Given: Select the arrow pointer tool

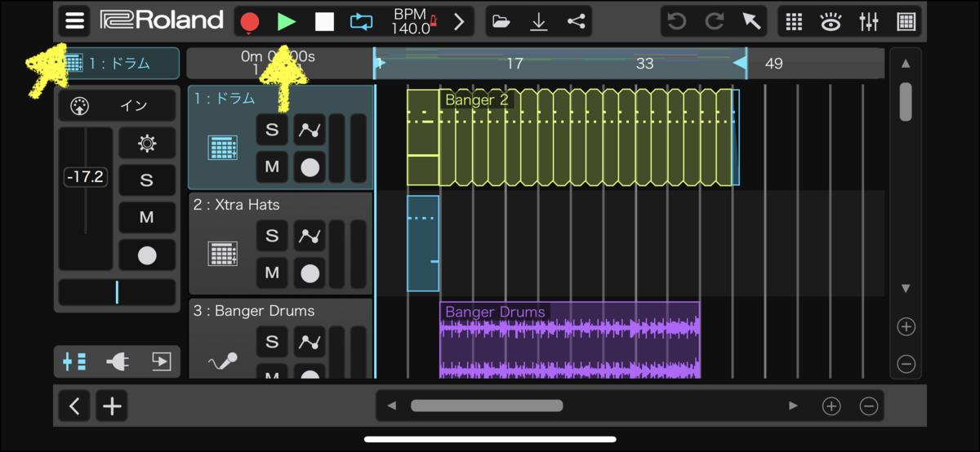Looking at the screenshot, I should point(751,22).
